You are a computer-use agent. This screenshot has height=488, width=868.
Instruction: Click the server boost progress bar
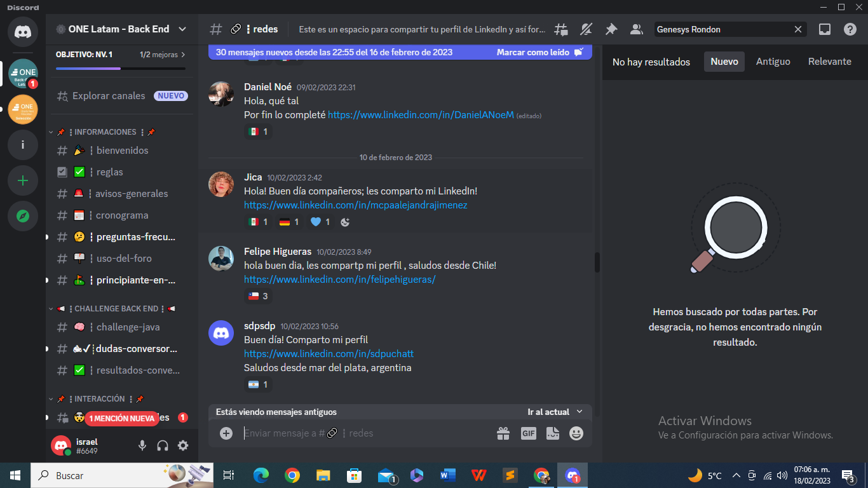click(121, 69)
